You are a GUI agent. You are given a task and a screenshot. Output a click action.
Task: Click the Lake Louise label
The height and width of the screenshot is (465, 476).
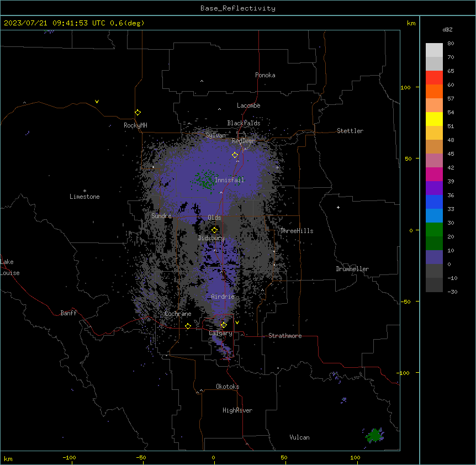tap(10, 267)
